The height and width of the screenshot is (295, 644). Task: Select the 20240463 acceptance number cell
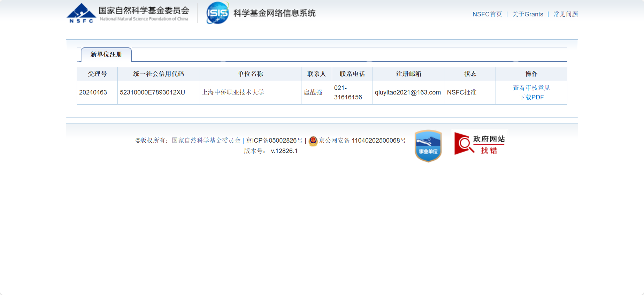(x=93, y=92)
